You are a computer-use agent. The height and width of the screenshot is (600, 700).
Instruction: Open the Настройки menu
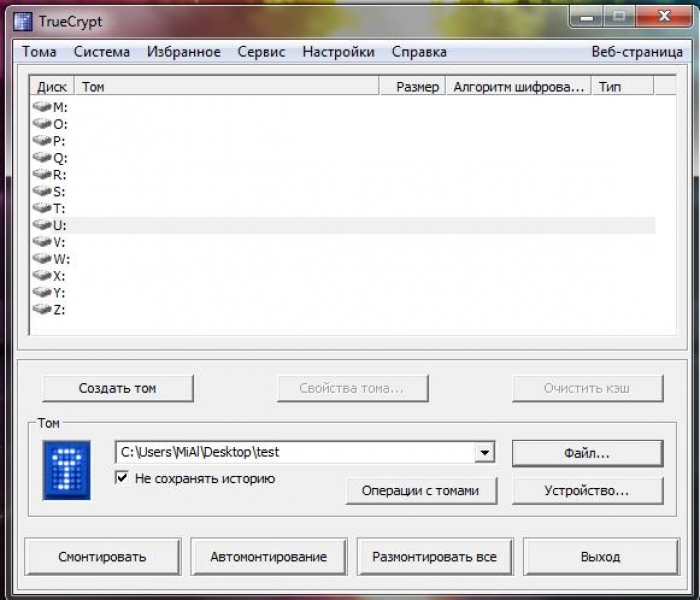click(x=338, y=52)
